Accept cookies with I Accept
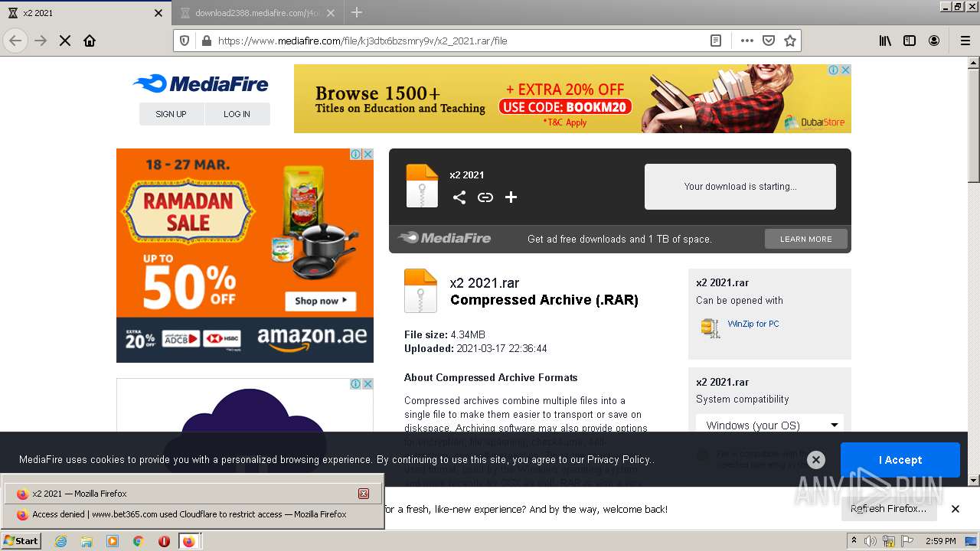The width and height of the screenshot is (980, 551). [900, 460]
